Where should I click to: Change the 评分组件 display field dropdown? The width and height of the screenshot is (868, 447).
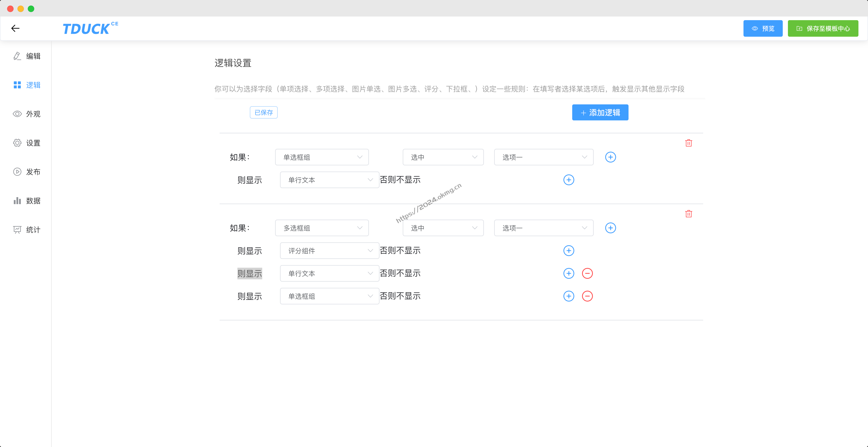click(x=329, y=250)
